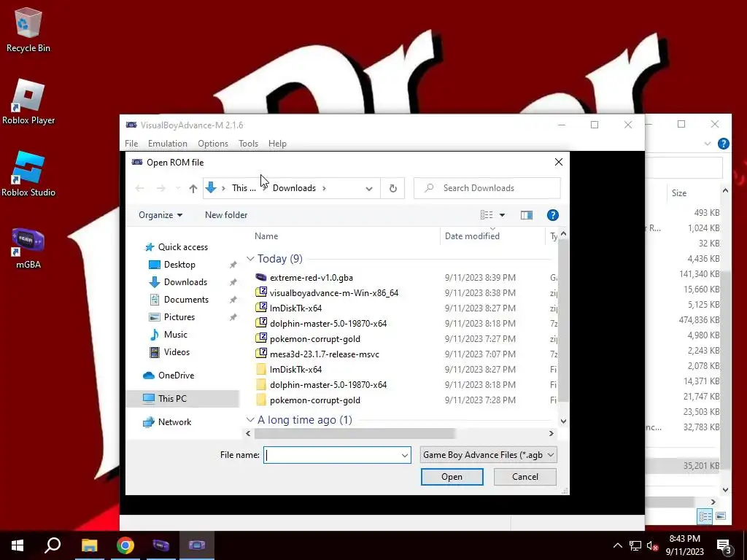Click the horizontal scrollbar in file list
The width and height of the screenshot is (747, 560).
click(x=355, y=433)
